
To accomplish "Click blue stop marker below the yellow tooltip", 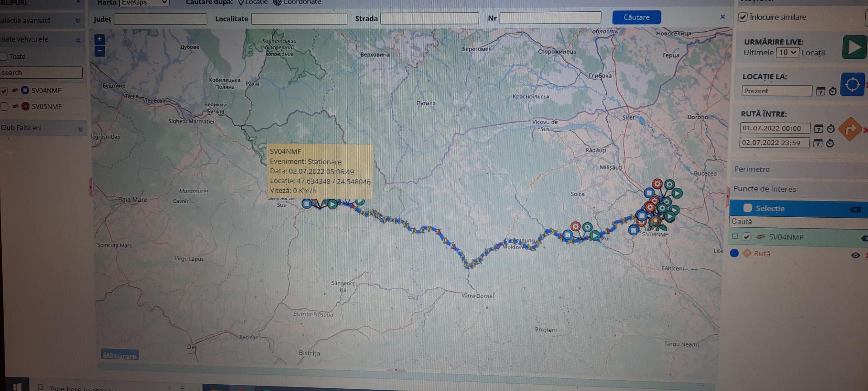I will pyautogui.click(x=307, y=204).
